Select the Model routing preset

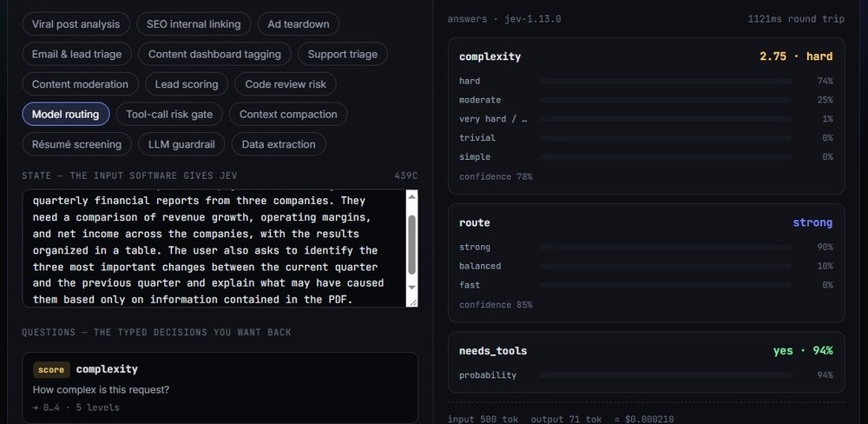pos(65,114)
